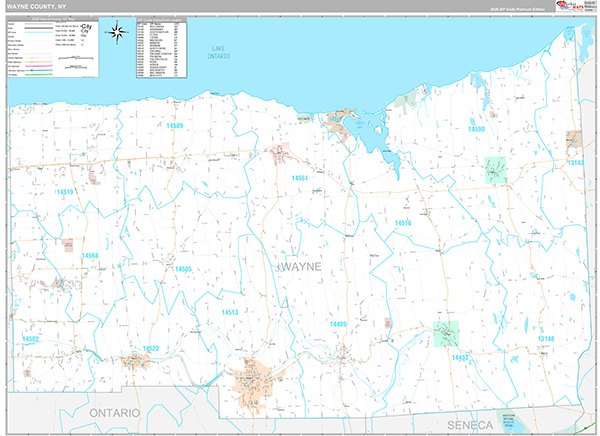Image resolution: width=600 pixels, height=436 pixels.
Task: Select ZIP code label 14522
Action: [151, 348]
